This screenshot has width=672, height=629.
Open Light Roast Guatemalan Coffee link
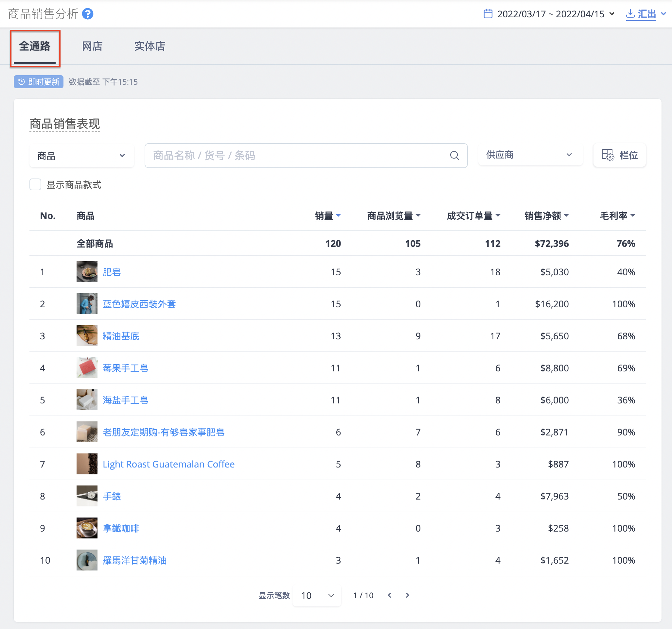168,464
